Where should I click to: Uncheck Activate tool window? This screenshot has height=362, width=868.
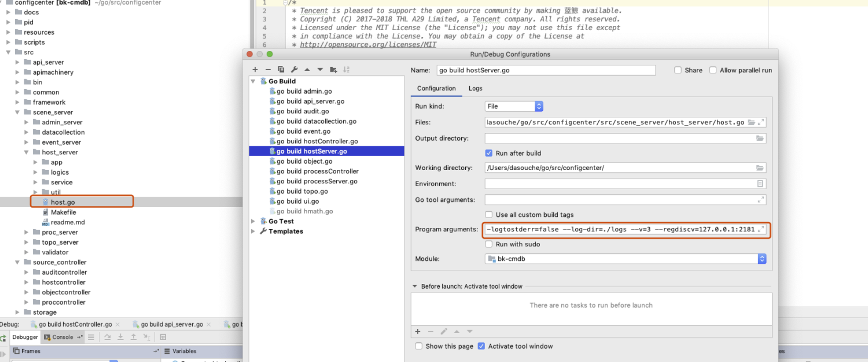coord(481,346)
